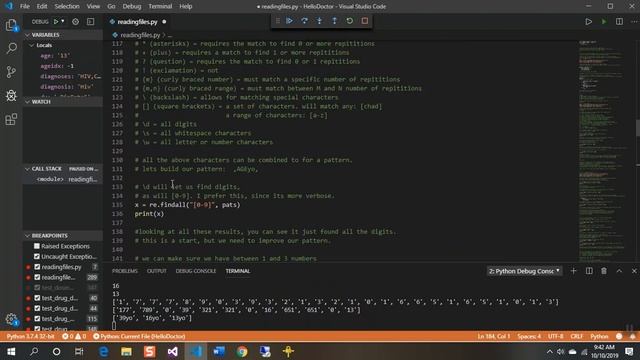This screenshot has height=360, width=640.
Task: Collapse the VARIABLES section
Action: point(62,35)
